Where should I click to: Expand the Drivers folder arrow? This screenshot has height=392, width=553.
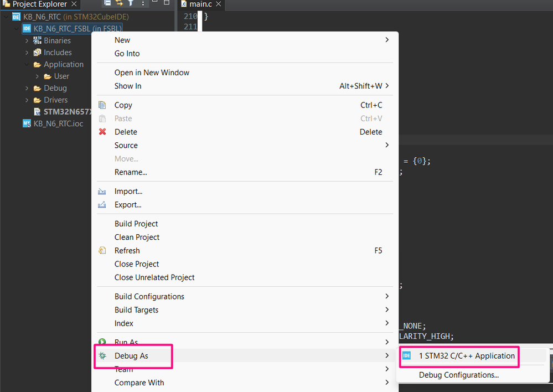pos(27,100)
